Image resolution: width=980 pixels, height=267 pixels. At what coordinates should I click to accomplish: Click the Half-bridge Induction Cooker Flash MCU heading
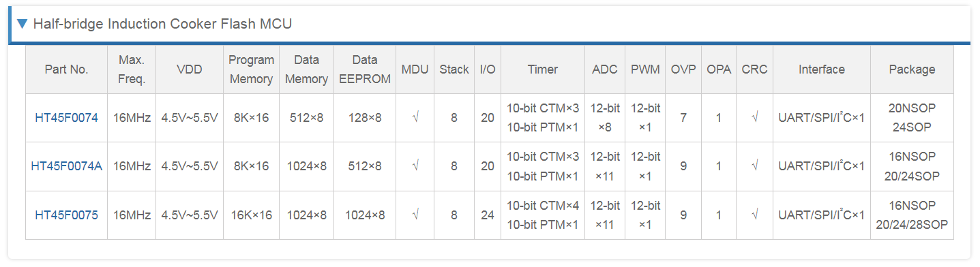(162, 25)
